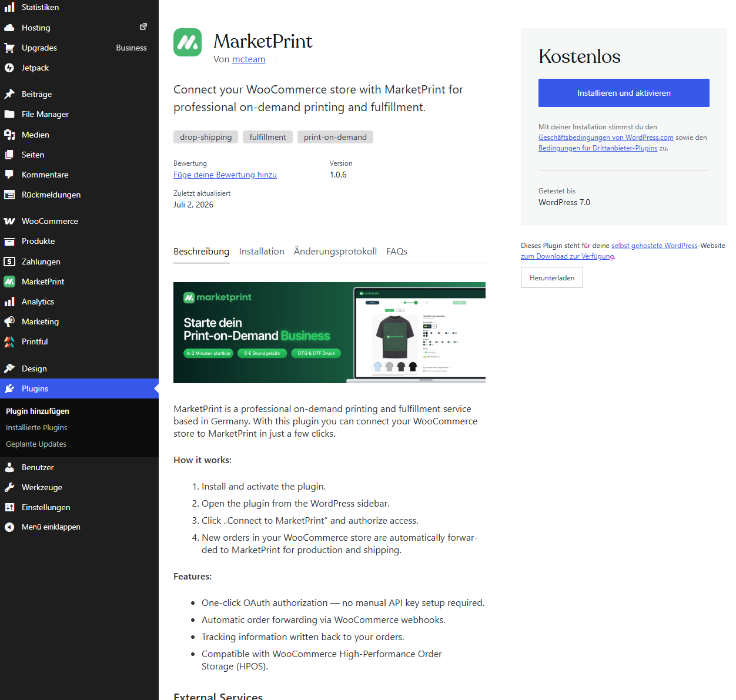This screenshot has height=700, width=736.
Task: Click the Plugins plug icon
Action: click(9, 388)
